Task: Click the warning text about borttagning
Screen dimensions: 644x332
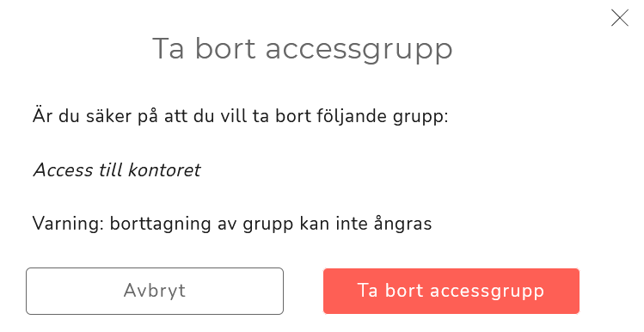Action: click(x=232, y=224)
